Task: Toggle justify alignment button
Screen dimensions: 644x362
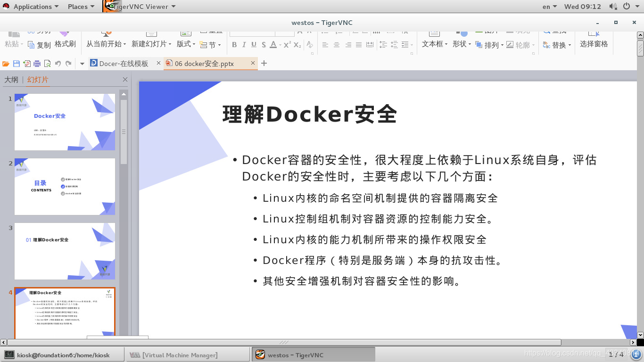Action: 359,45
